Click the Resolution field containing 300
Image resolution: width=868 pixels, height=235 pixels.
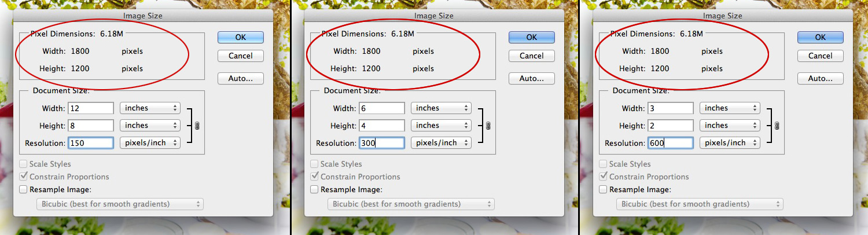point(382,143)
